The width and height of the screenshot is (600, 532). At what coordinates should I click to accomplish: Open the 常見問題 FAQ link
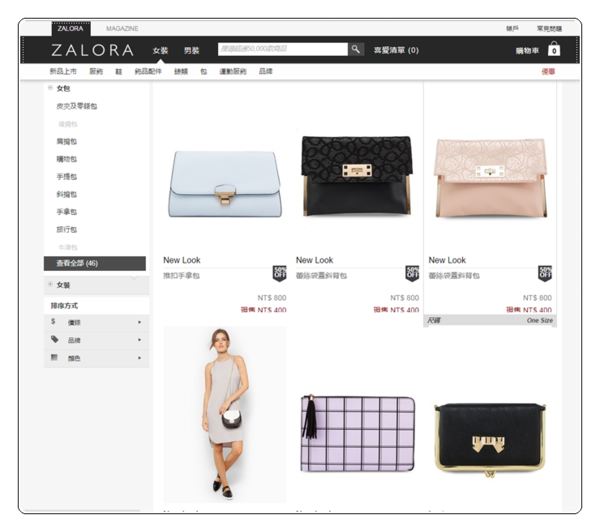click(549, 28)
